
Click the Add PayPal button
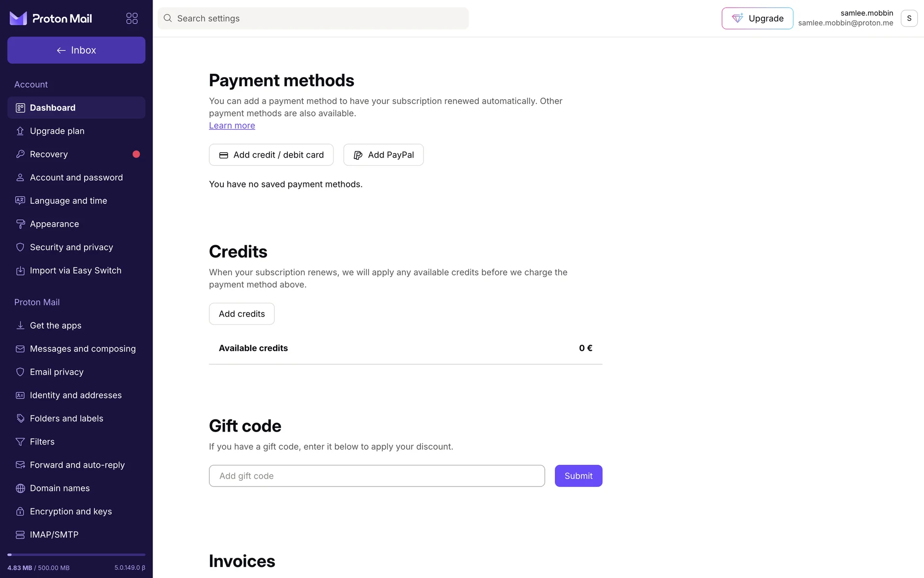tap(383, 155)
